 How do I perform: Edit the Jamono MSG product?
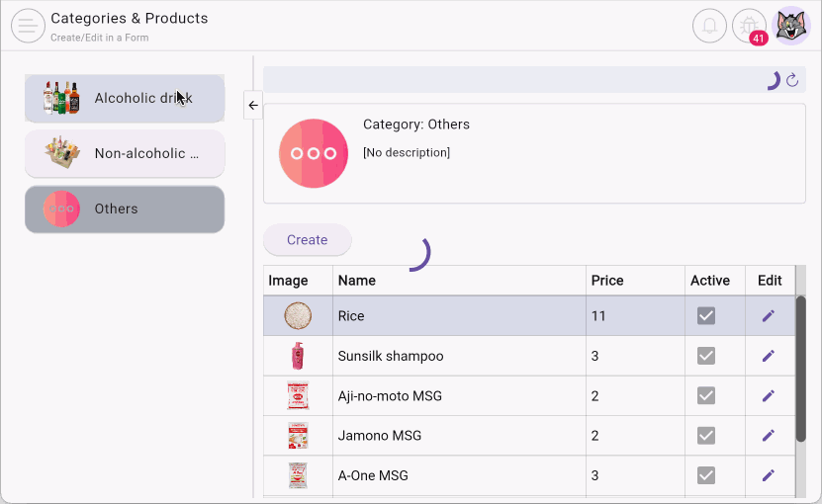tap(769, 436)
